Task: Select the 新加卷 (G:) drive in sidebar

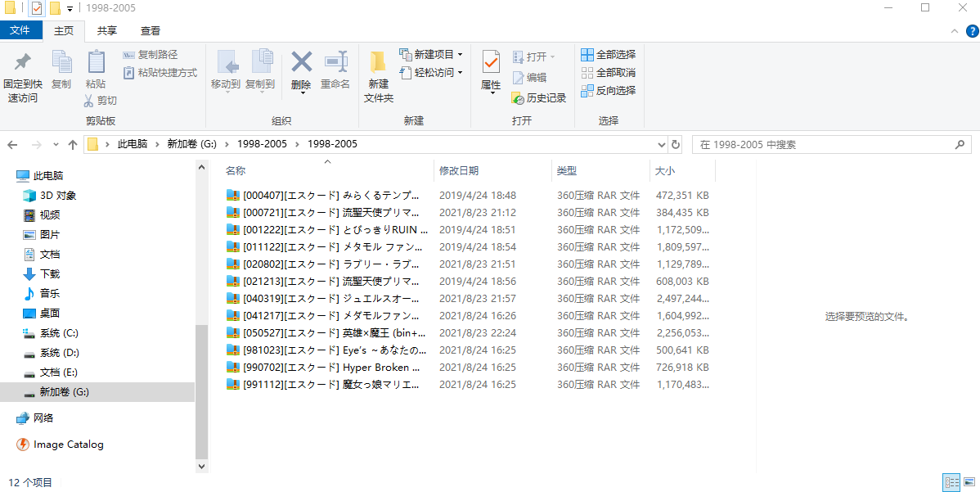Action: 65,392
